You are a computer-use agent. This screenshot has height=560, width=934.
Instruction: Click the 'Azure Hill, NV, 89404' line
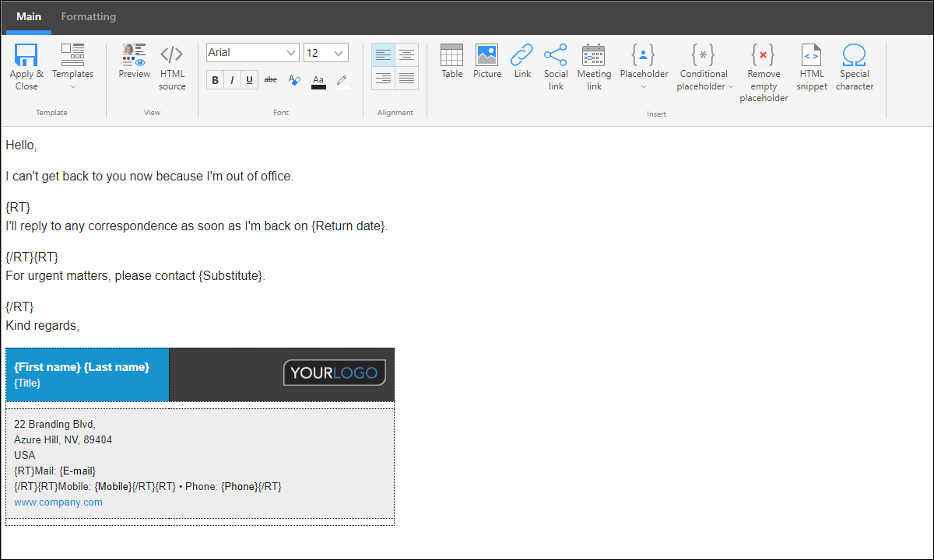pyautogui.click(x=63, y=440)
